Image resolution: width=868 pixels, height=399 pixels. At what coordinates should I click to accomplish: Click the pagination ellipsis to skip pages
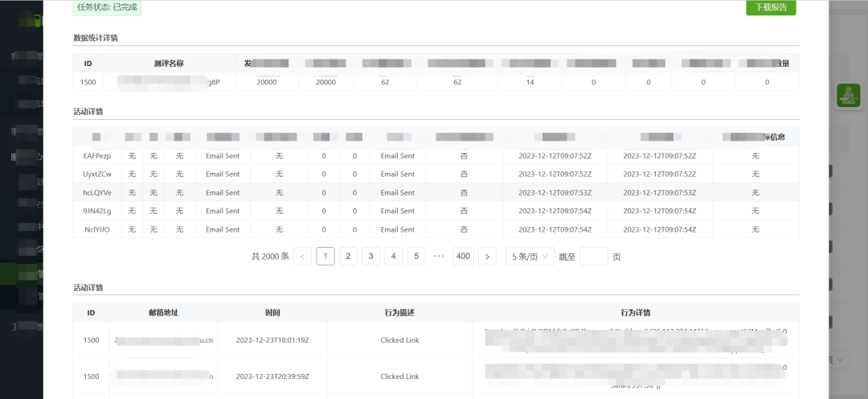pyautogui.click(x=439, y=256)
